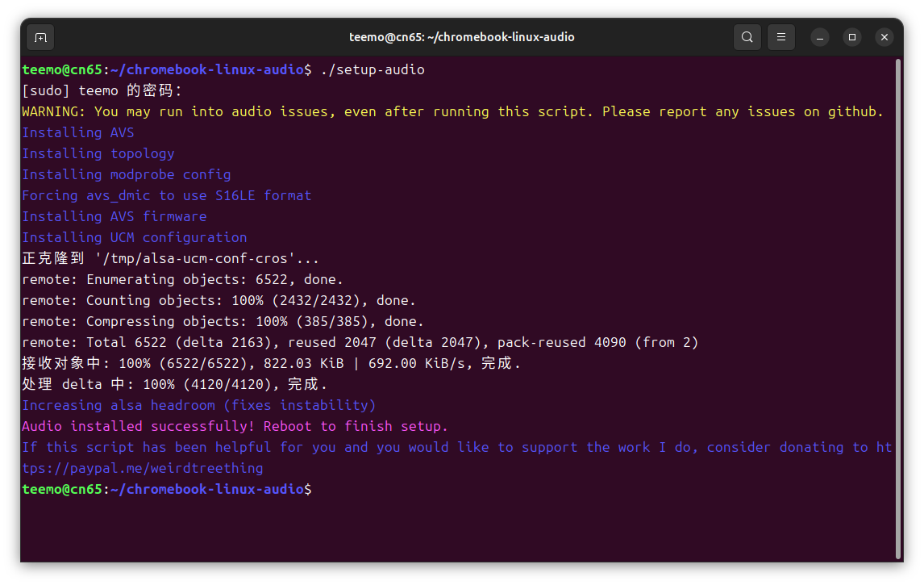
Task: Click the 'Installing UCM configuration' line
Action: click(135, 237)
